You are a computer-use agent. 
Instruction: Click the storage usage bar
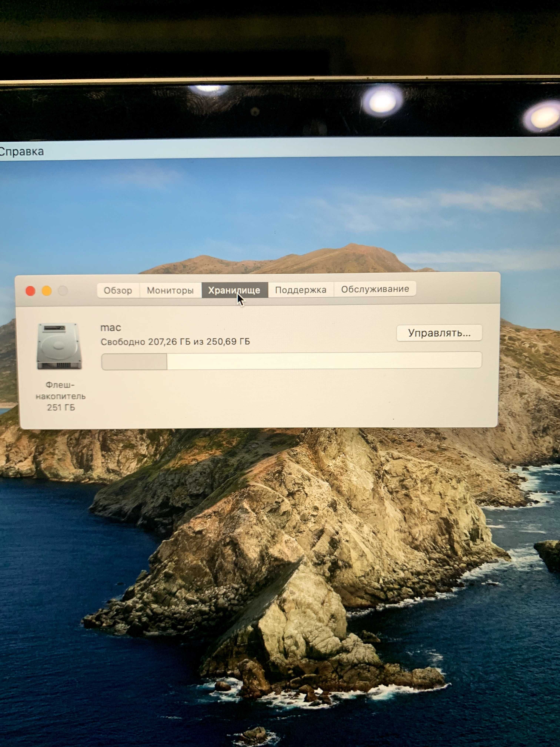[x=292, y=361]
